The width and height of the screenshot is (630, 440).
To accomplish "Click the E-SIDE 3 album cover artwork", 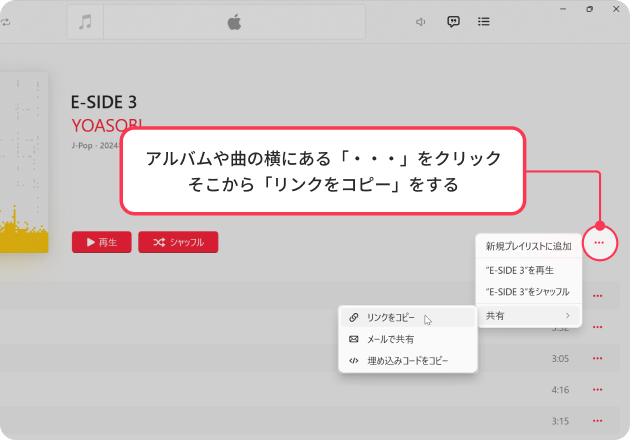I will [x=24, y=160].
